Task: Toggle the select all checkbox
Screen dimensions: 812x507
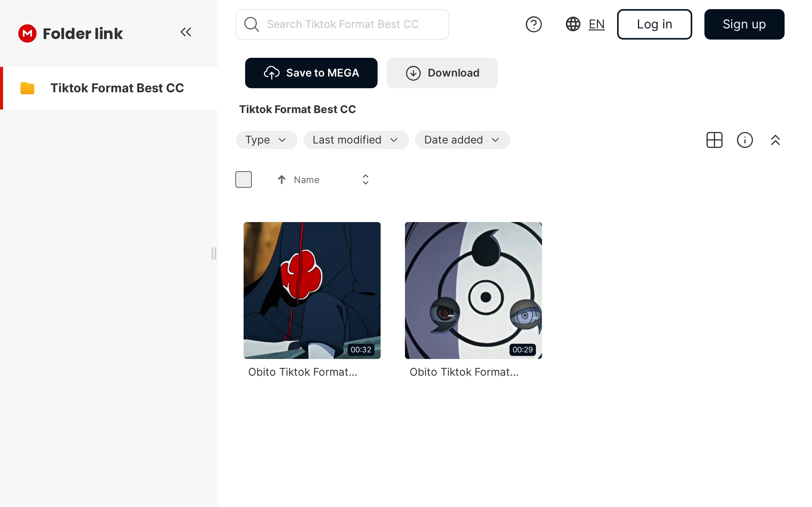Action: [x=244, y=179]
